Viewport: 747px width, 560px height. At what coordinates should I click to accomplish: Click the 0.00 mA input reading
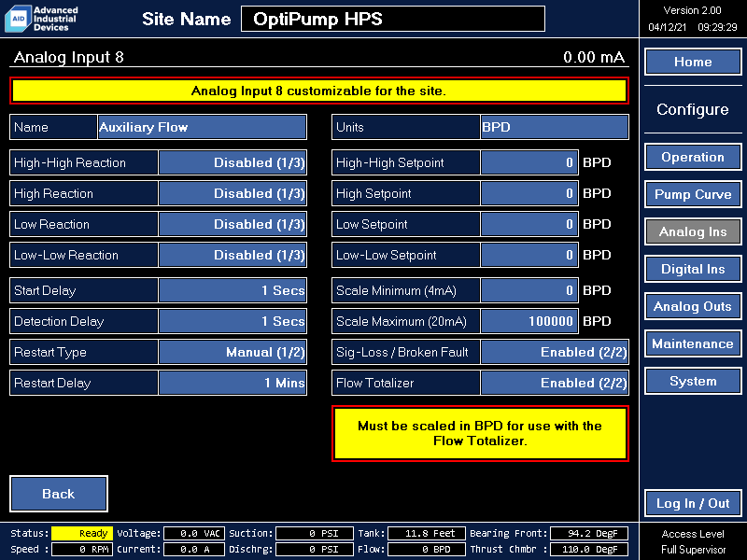(x=594, y=57)
